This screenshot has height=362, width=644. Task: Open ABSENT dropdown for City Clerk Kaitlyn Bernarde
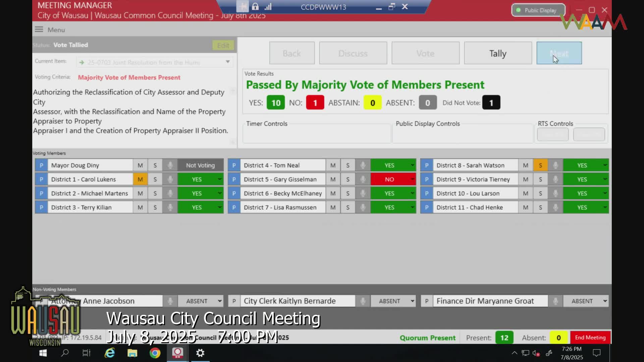pos(412,301)
